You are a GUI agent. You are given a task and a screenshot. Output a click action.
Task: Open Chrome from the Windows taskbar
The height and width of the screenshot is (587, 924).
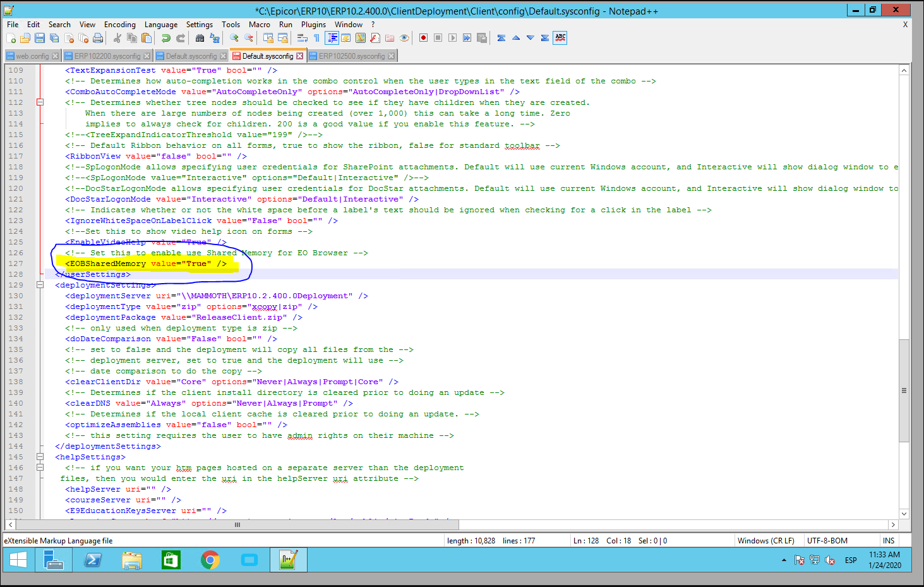[210, 560]
